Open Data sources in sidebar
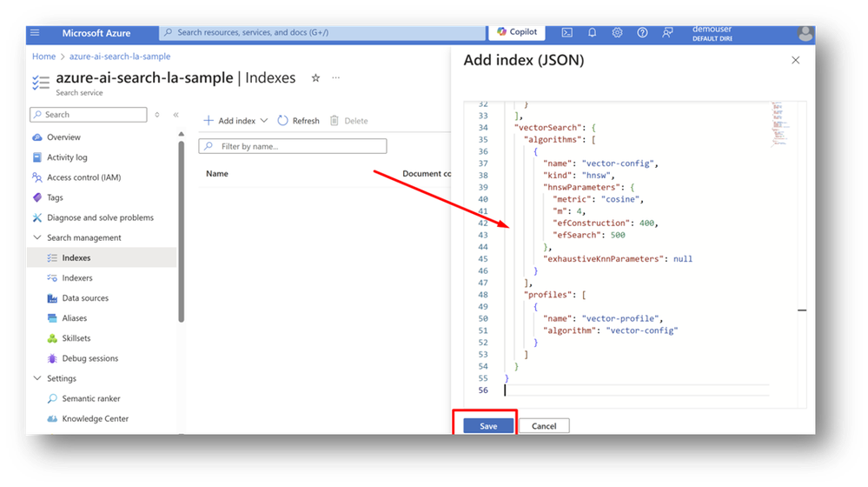868x487 pixels. pos(84,298)
